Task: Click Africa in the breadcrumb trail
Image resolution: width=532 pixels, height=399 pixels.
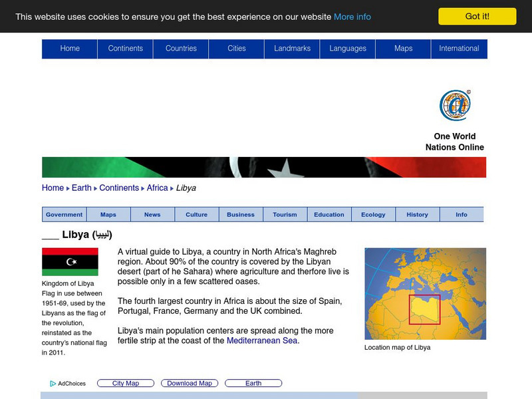Action: pos(157,188)
